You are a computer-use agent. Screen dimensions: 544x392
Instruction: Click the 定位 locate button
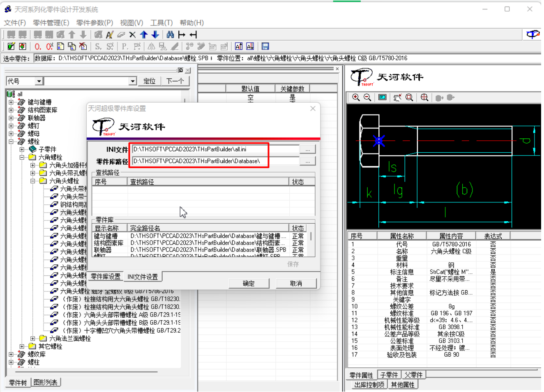click(150, 81)
